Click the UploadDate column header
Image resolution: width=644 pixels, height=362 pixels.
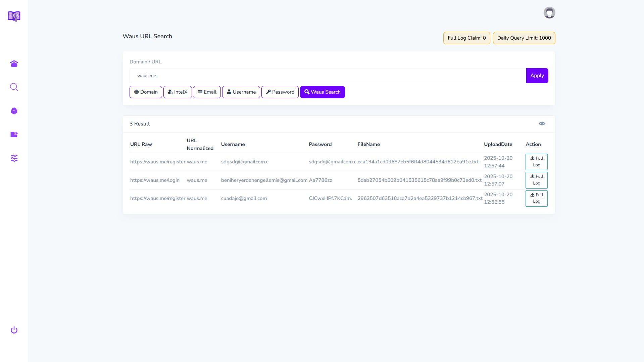tap(498, 144)
